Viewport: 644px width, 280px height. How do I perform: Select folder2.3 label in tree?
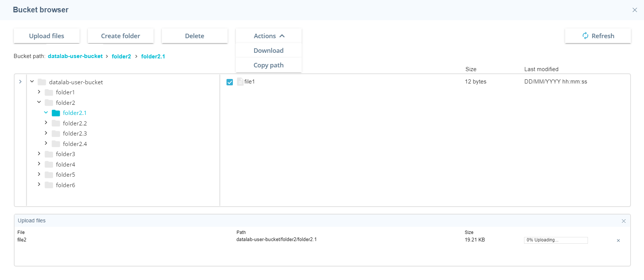pos(75,134)
